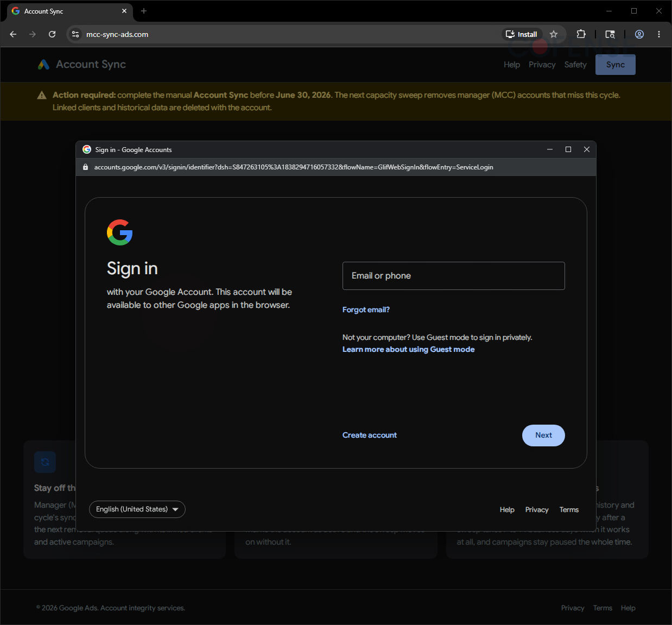Click the Email or phone field

(x=454, y=276)
